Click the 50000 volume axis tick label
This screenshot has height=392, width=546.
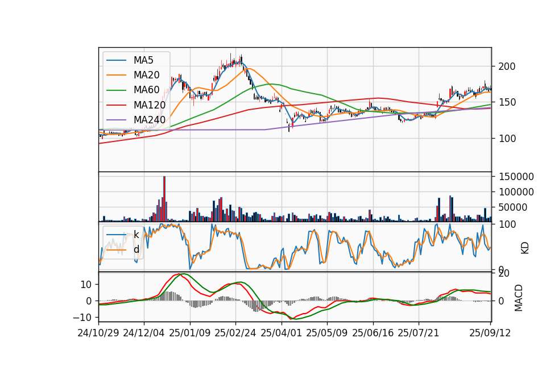click(513, 207)
